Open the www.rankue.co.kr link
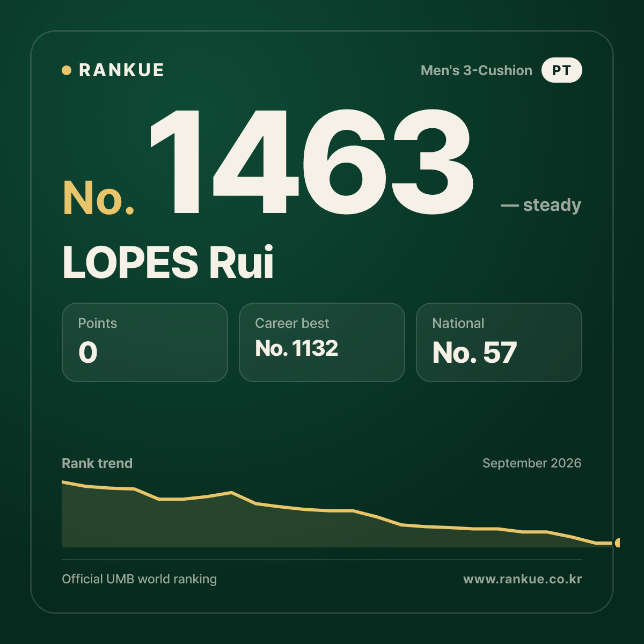Screen dimensions: 644x644 (523, 579)
